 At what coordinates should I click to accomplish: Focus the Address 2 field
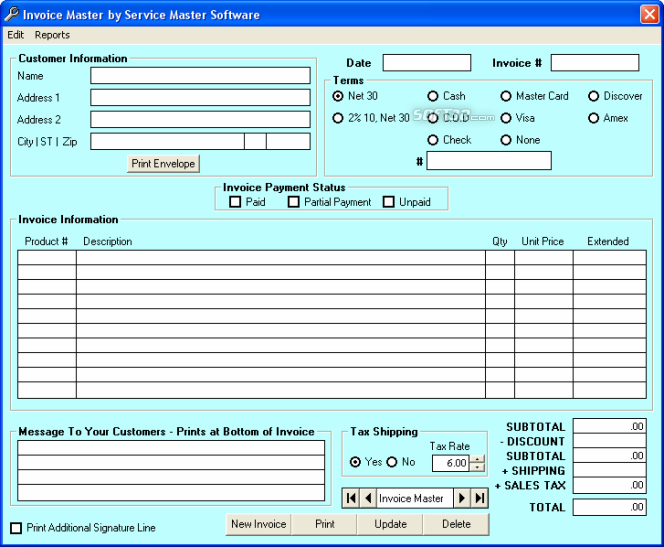point(200,120)
